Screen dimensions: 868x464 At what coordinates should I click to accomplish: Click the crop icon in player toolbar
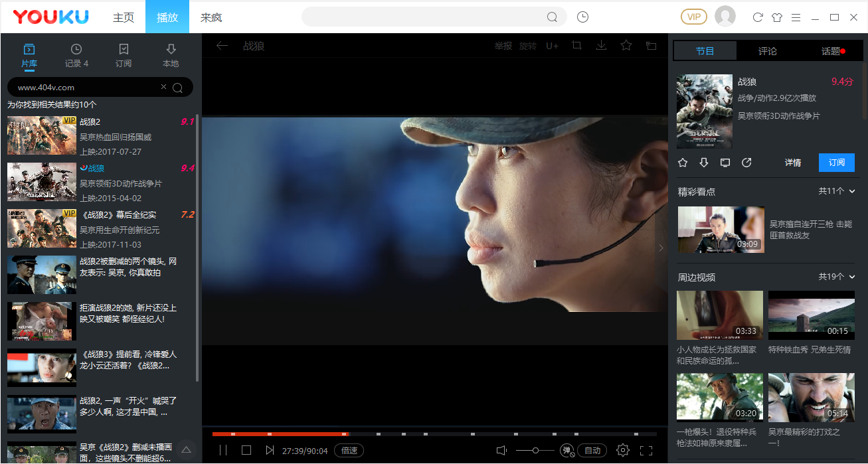tap(576, 46)
